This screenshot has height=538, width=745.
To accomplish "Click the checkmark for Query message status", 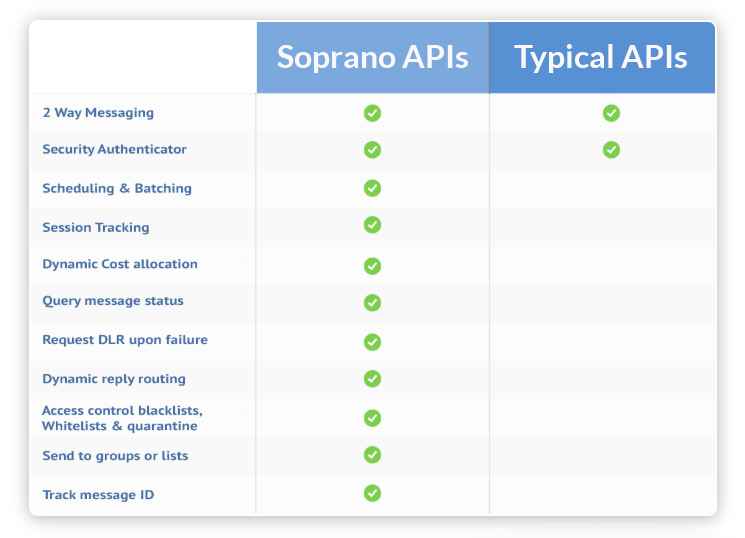I will tap(372, 303).
